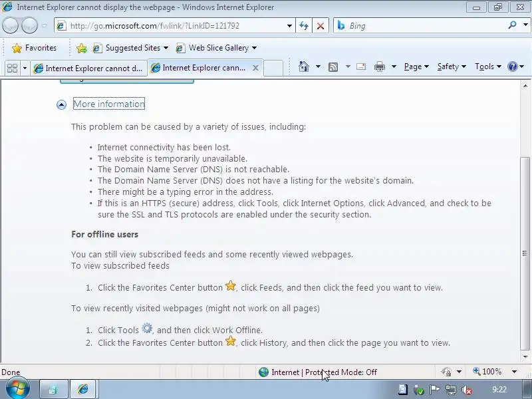This screenshot has height=399, width=532.
Task: Open the Print options dropdown arrow
Action: point(394,66)
